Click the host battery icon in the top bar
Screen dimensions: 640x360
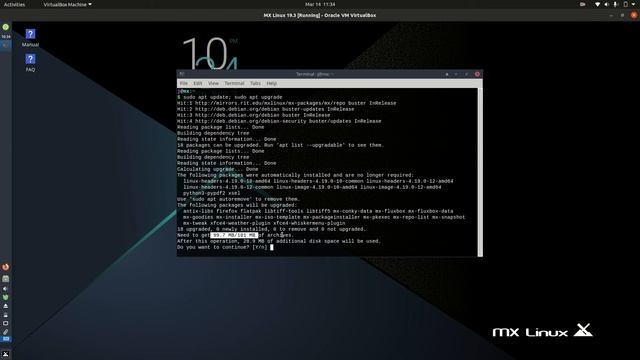626,4
